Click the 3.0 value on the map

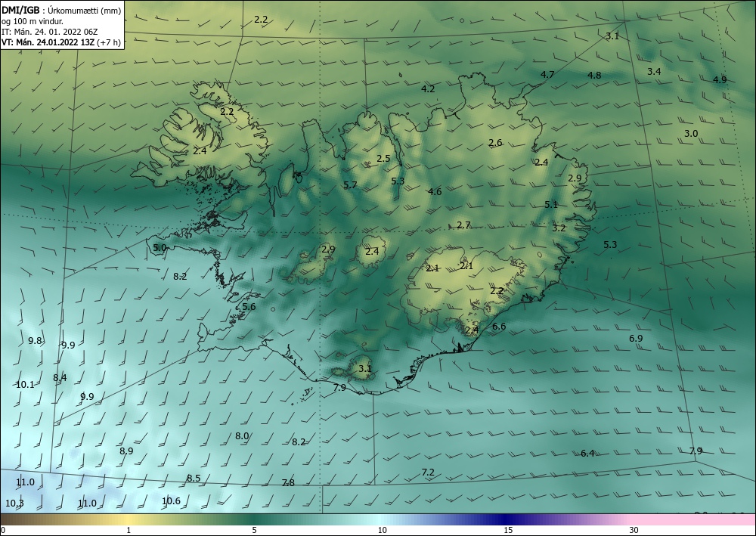[691, 134]
